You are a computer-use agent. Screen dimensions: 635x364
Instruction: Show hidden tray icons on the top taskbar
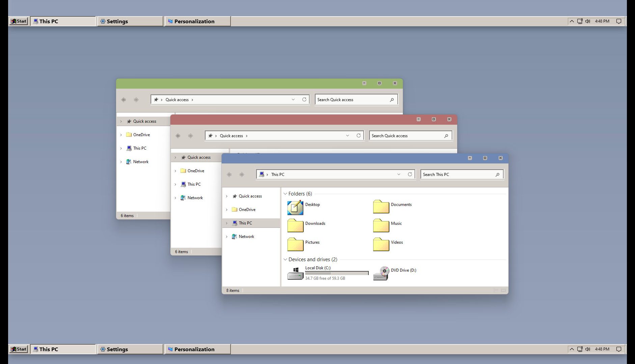(x=572, y=21)
